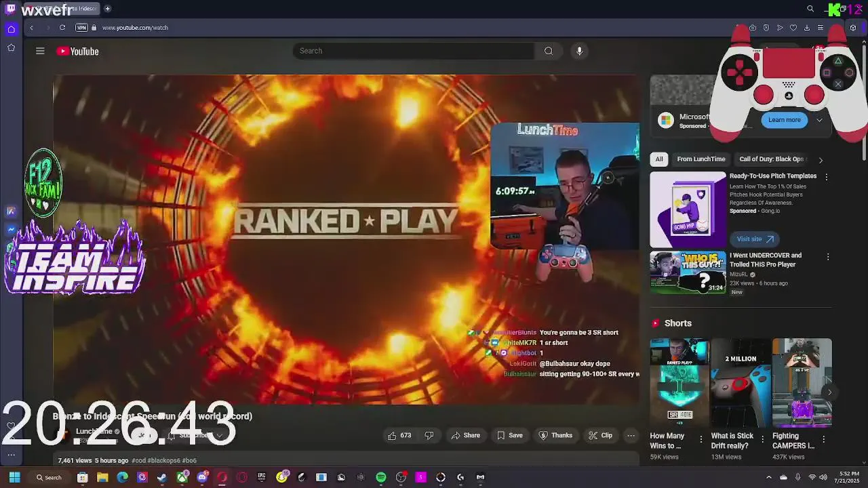The image size is (868, 488).
Task: Create a Clip of the video
Action: click(601, 435)
